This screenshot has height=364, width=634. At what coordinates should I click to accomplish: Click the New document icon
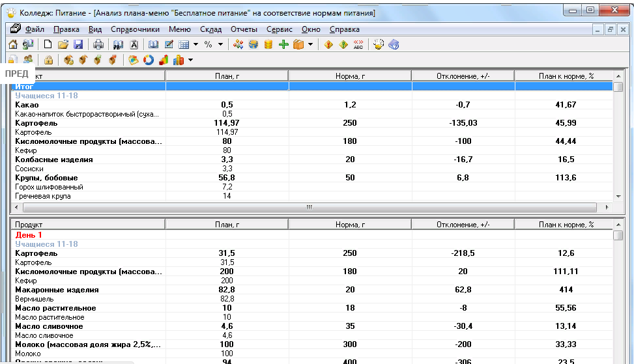[48, 44]
